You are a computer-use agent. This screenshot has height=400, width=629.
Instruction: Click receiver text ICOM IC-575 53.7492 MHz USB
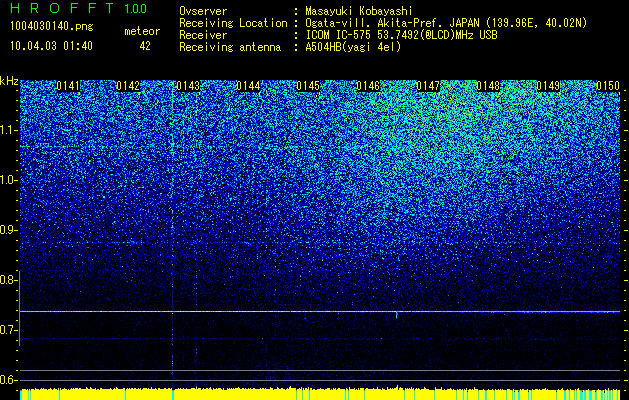(402, 35)
